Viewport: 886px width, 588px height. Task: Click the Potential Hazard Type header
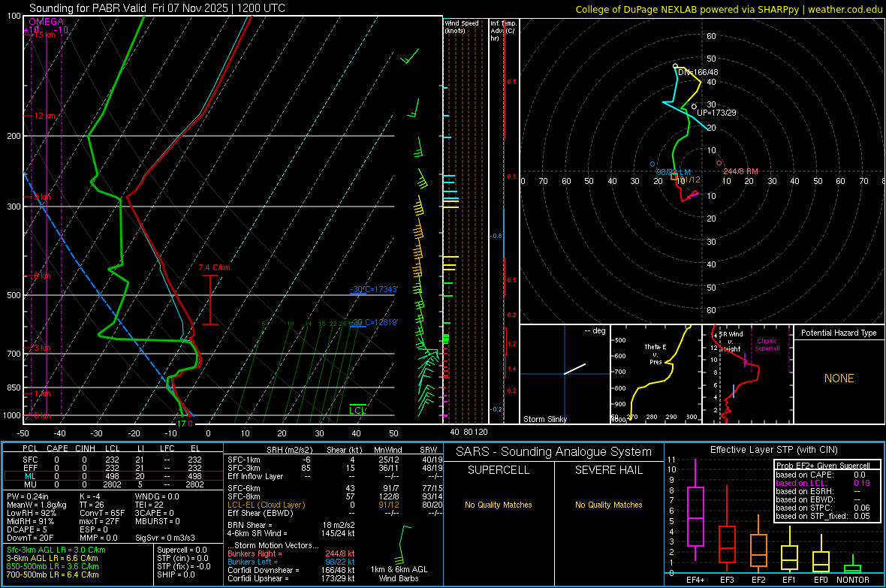click(839, 333)
